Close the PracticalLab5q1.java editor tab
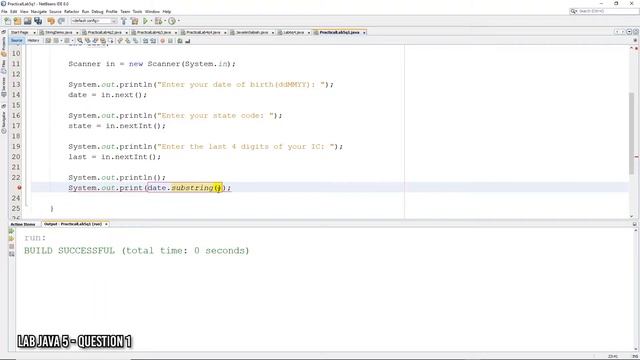Viewport: 640px width, 360px height. pos(364,32)
